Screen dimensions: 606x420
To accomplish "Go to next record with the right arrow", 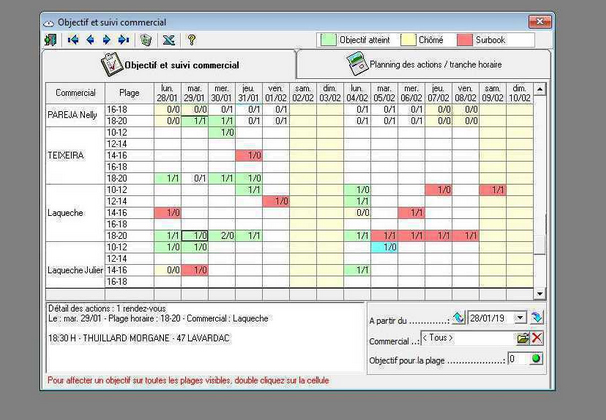I will pos(106,40).
